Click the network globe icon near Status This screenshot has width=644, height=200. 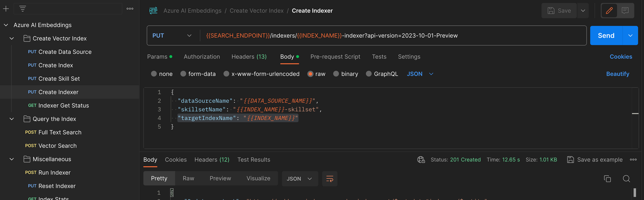(421, 160)
